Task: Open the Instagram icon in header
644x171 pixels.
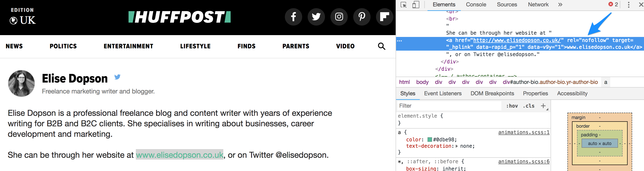Action: pyautogui.click(x=339, y=17)
